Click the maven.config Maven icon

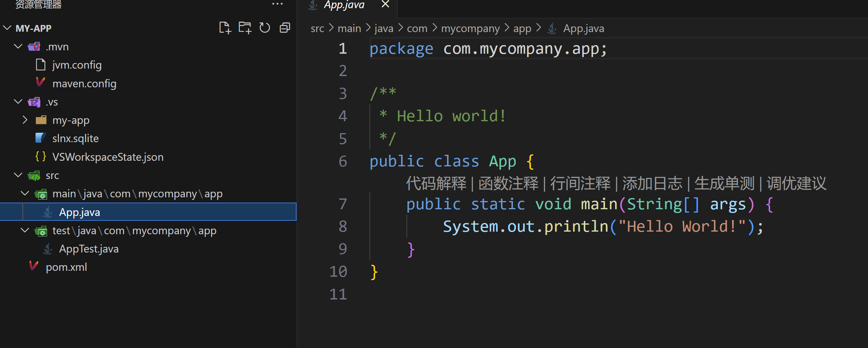point(40,82)
